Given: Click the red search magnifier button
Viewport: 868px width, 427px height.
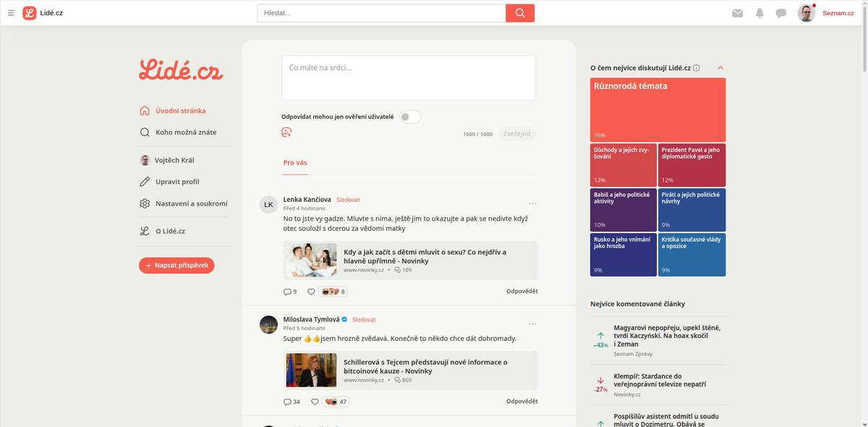Looking at the screenshot, I should coord(519,13).
